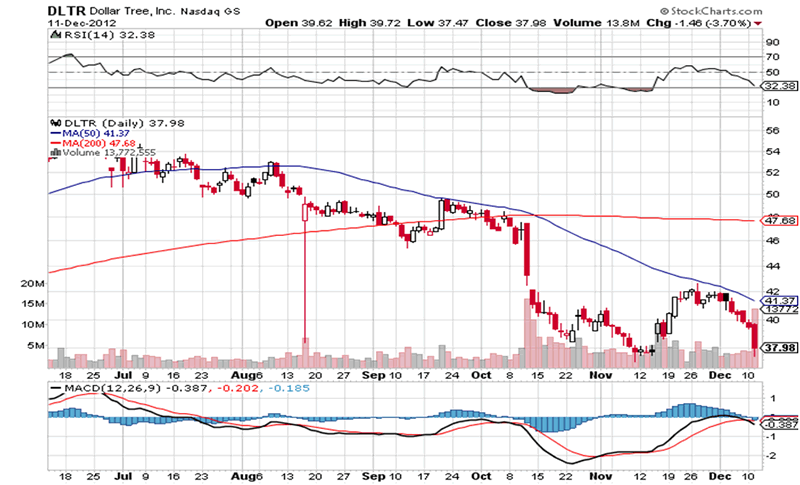The image size is (800, 485).
Task: Click the candlestick icon beside DLTR (Daily)
Action: point(55,123)
